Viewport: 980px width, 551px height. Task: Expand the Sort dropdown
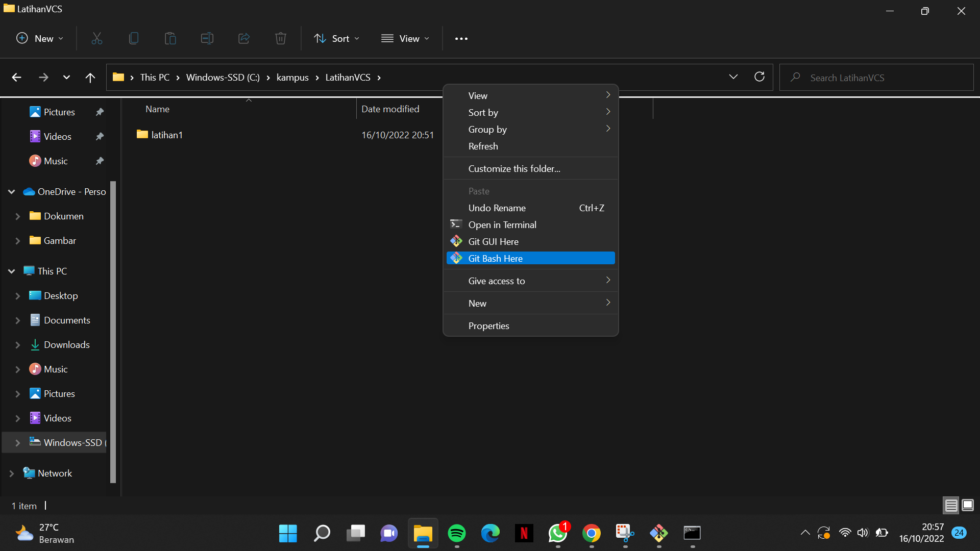pyautogui.click(x=336, y=38)
